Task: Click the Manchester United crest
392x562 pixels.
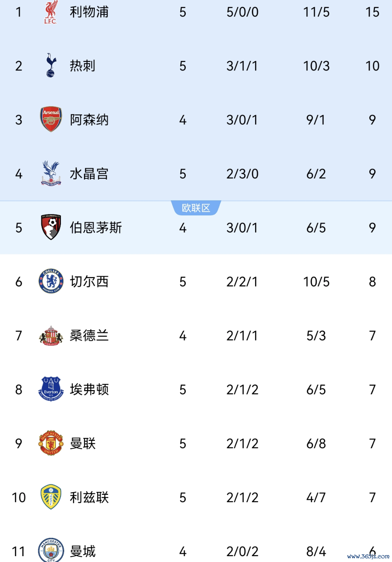Action: (x=51, y=443)
